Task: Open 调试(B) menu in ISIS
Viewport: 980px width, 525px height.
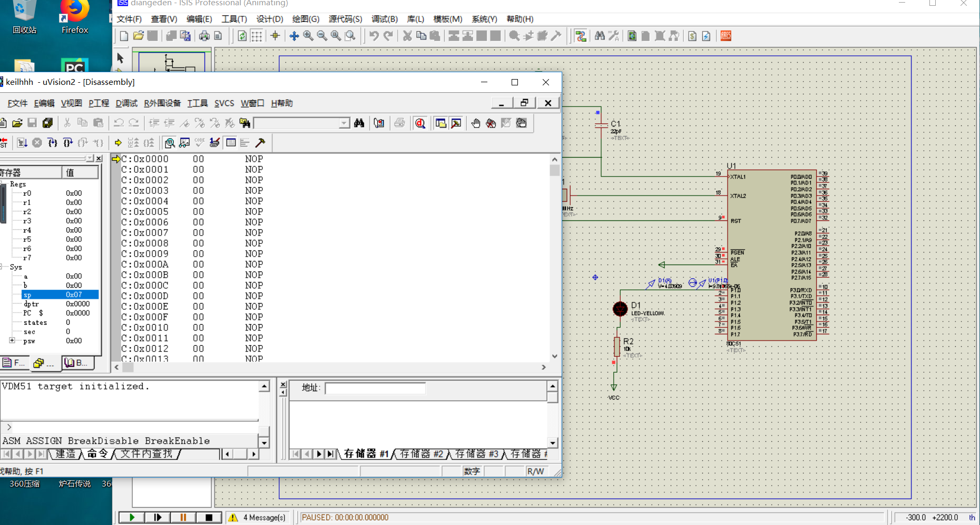Action: click(385, 19)
